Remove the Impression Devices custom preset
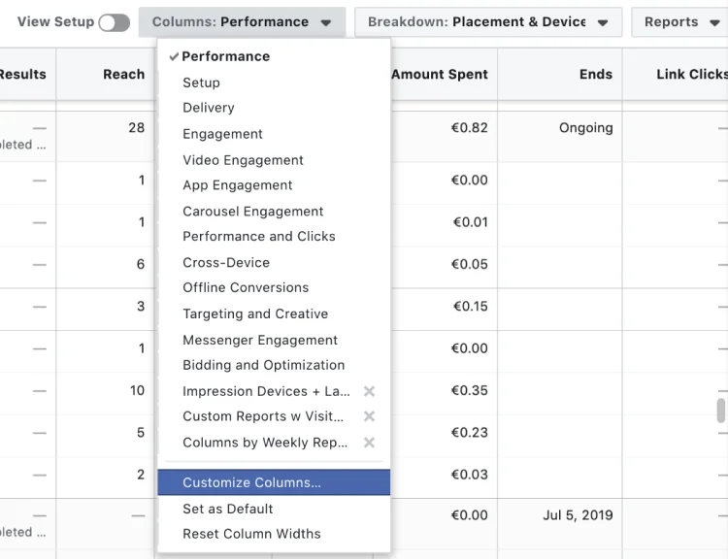The image size is (728, 560). tap(369, 391)
